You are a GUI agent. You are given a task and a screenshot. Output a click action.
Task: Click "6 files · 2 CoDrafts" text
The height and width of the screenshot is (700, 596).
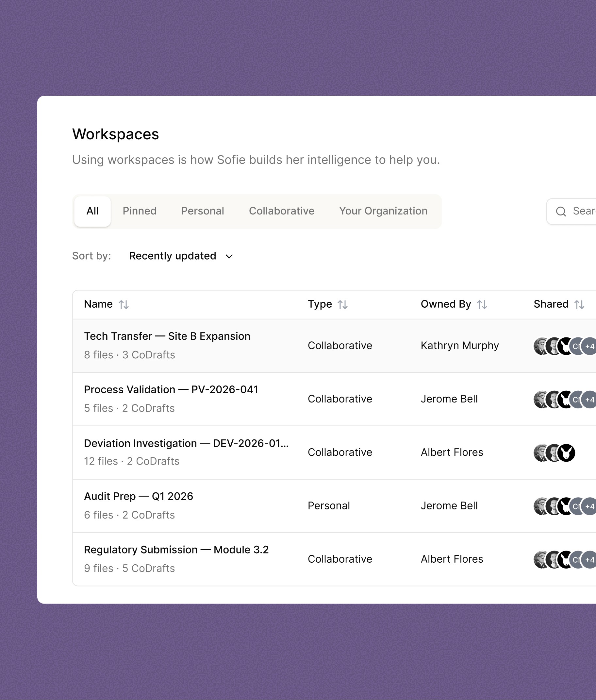coord(129,515)
